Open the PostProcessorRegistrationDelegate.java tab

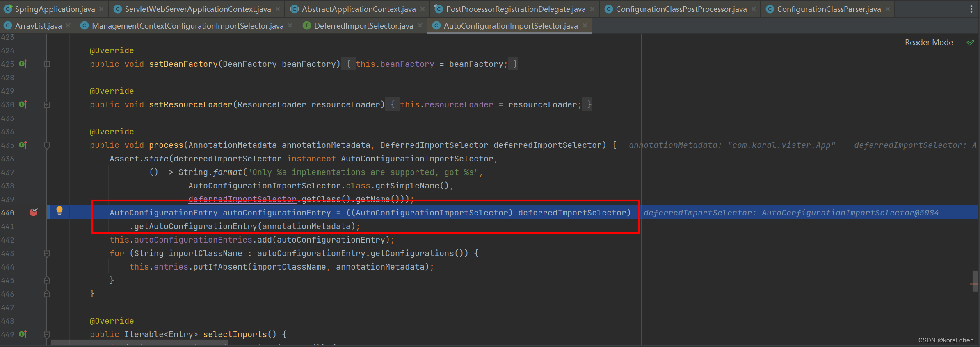pyautogui.click(x=516, y=9)
